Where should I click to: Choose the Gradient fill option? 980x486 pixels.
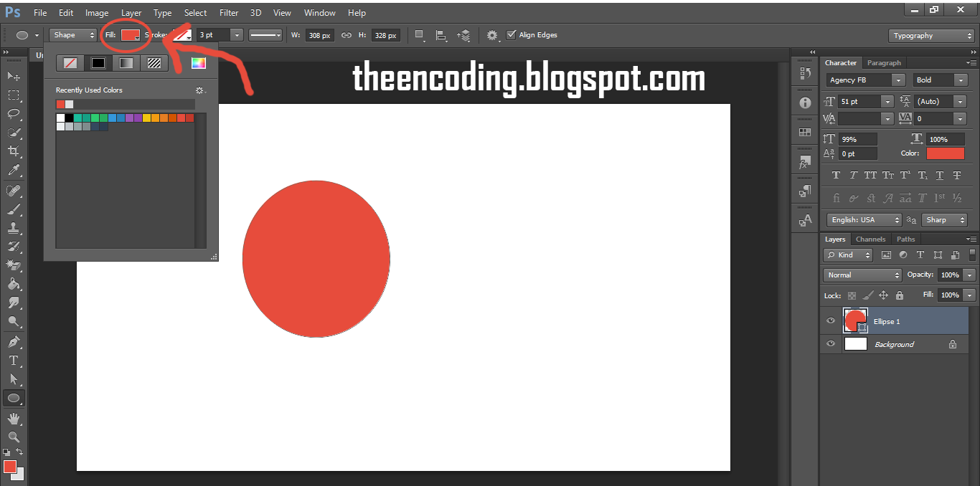(126, 63)
